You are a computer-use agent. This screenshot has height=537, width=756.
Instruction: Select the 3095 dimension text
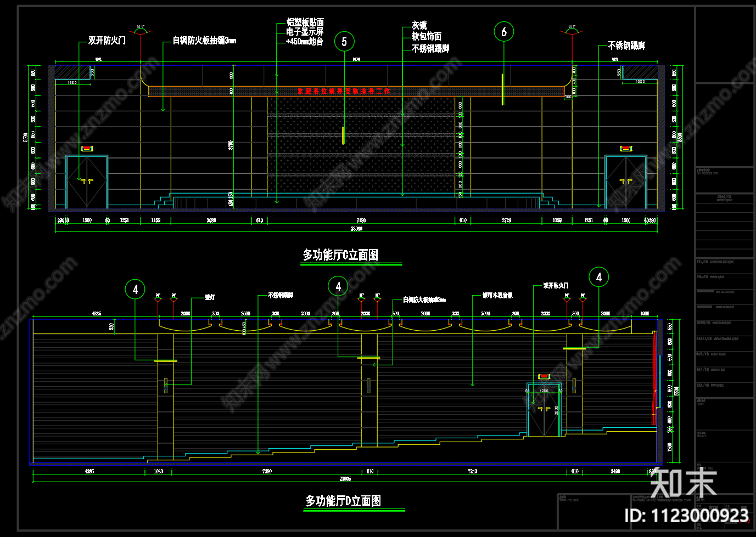[211, 221]
